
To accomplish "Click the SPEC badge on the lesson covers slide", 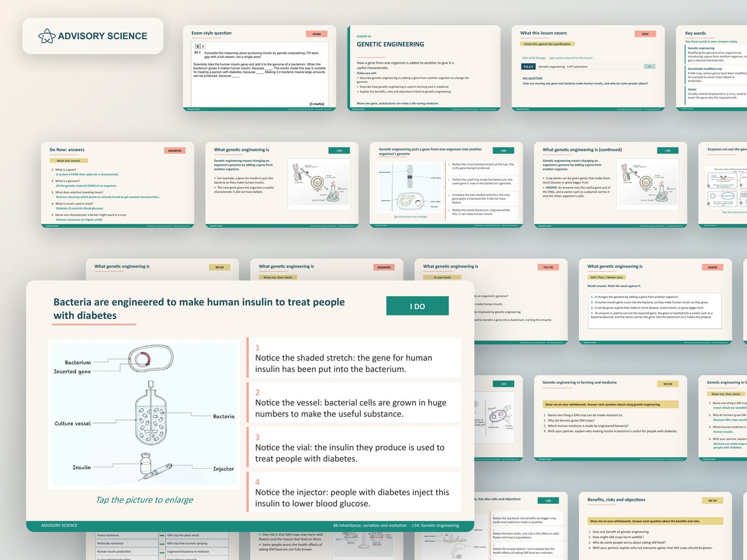I will [645, 34].
